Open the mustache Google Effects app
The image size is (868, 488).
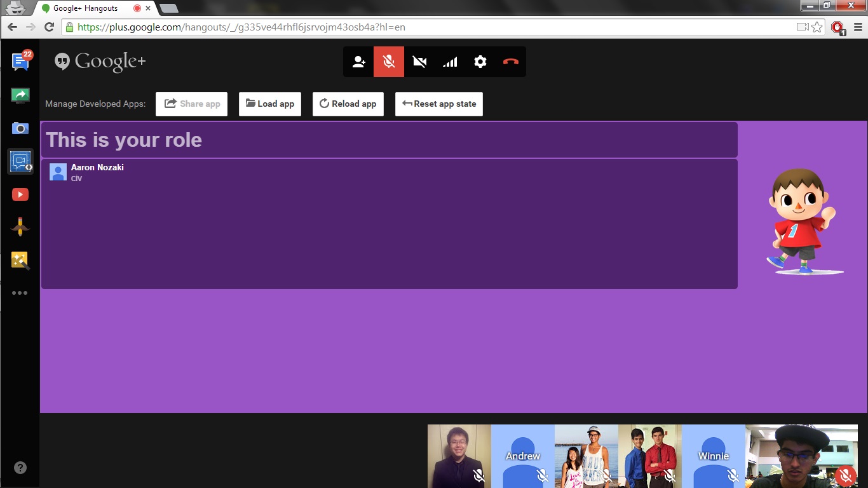[x=20, y=226]
